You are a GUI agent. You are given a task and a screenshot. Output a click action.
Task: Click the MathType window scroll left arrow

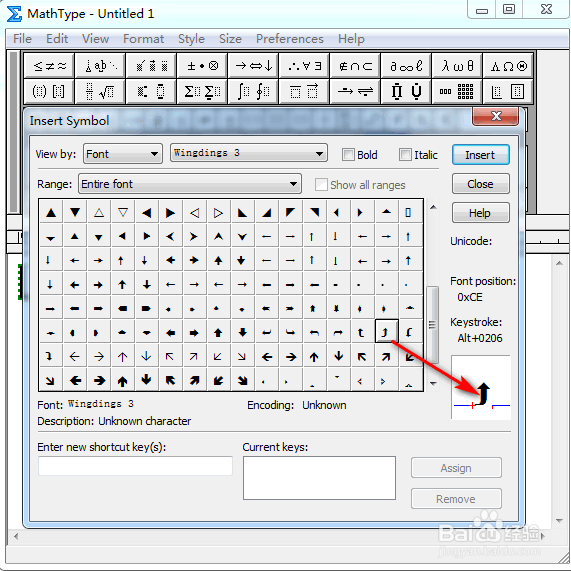tap(16, 536)
